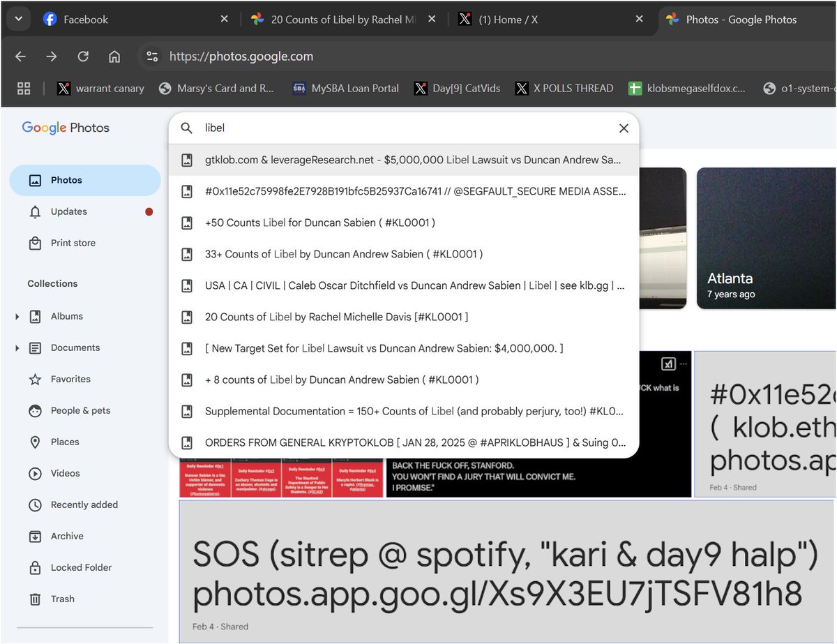Open the red Daily Reminder photo strip
The image size is (837, 644).
click(x=281, y=478)
